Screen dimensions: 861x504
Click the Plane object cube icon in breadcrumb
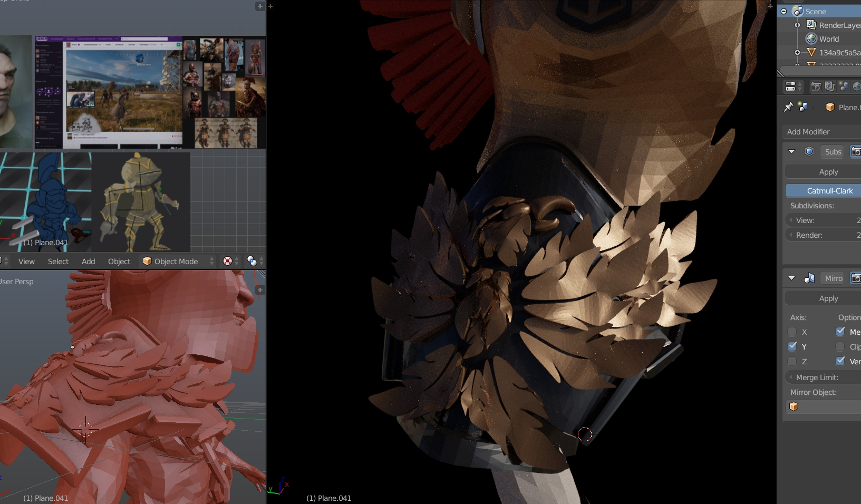[830, 107]
